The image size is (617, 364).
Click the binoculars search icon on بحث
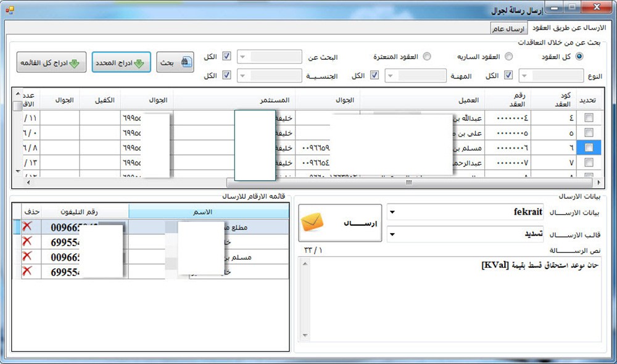(185, 62)
